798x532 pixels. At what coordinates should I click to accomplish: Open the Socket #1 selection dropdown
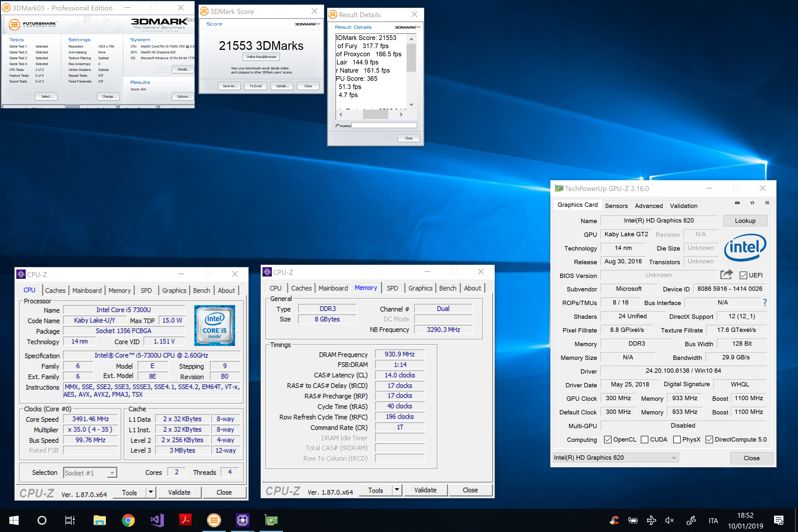(90, 473)
